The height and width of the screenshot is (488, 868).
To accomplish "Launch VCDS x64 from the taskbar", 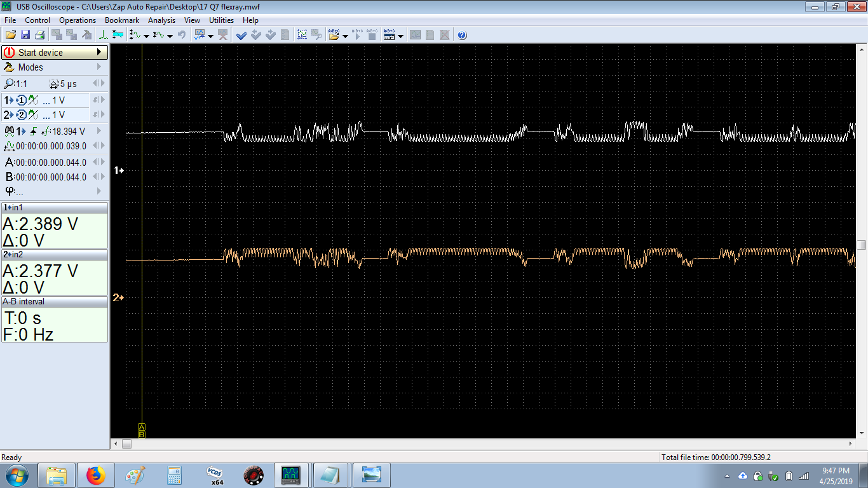I will (215, 475).
